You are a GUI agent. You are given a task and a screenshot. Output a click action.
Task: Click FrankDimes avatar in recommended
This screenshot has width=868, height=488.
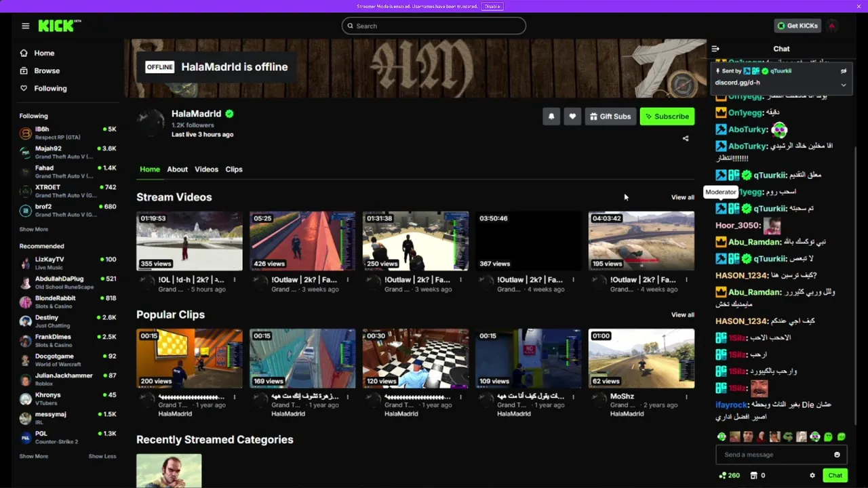pyautogui.click(x=26, y=341)
